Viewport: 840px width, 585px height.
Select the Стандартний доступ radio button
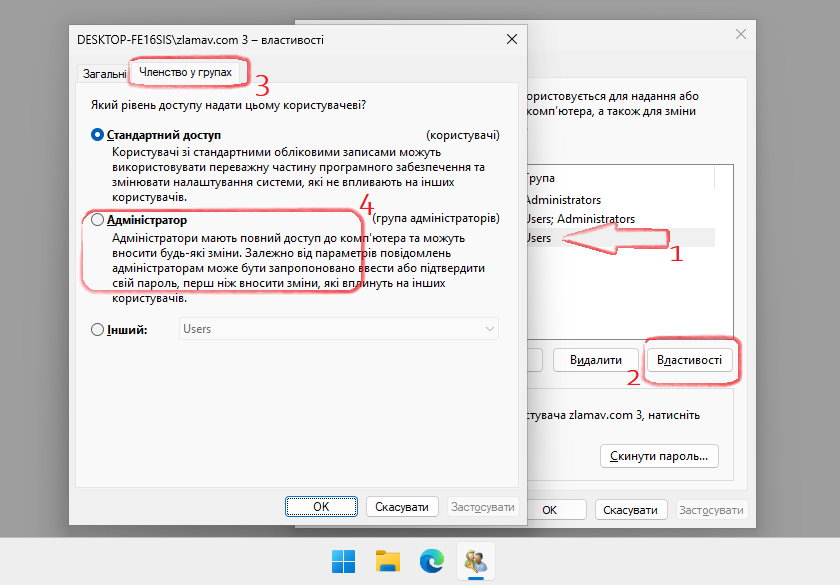click(97, 135)
